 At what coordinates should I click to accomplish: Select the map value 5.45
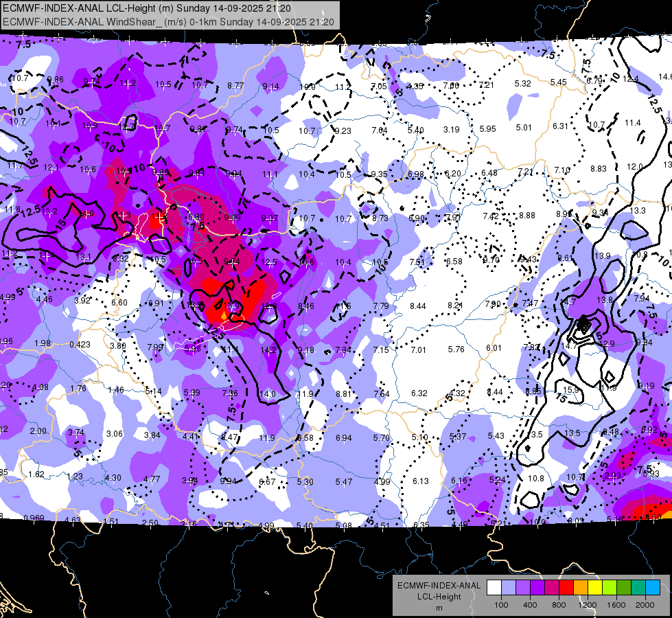(x=559, y=82)
